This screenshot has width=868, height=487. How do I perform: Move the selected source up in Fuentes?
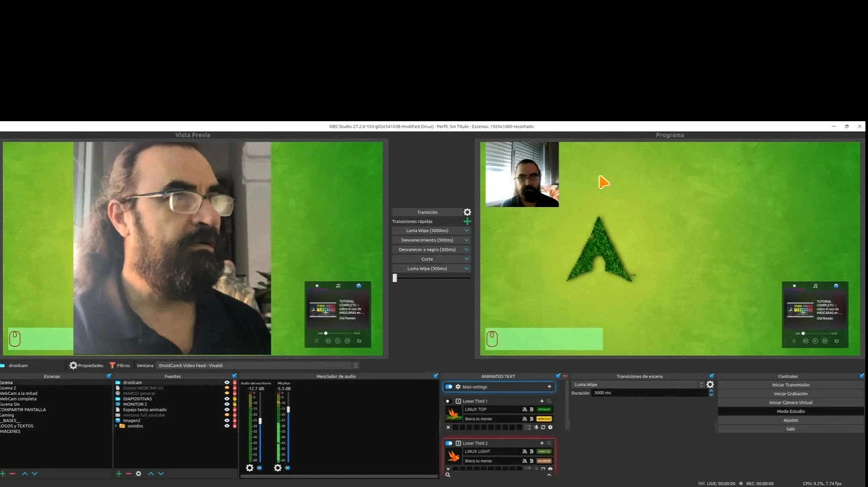151,473
